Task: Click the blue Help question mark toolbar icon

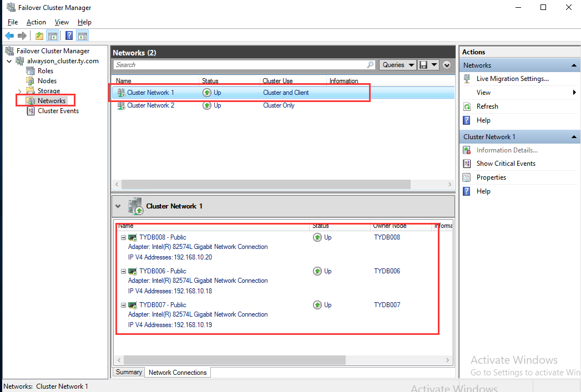Action: point(69,36)
